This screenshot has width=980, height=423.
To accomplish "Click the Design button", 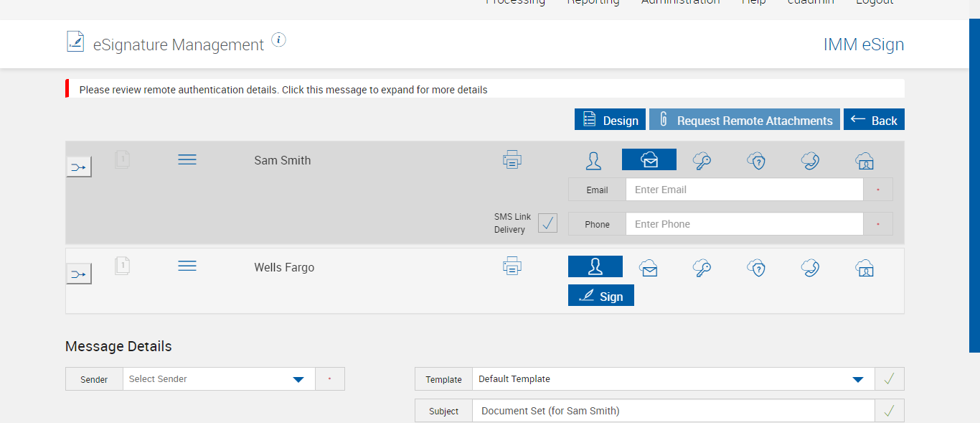I will pos(610,120).
